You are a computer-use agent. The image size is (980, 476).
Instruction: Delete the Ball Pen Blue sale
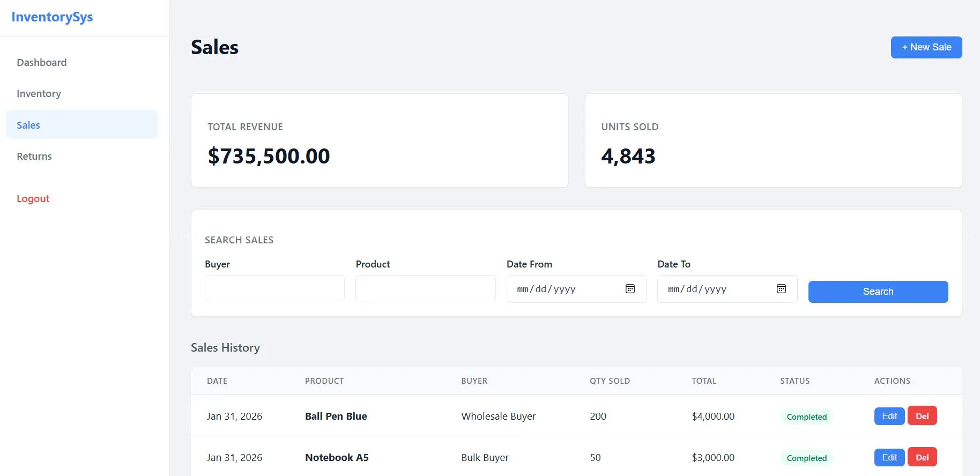click(x=922, y=416)
